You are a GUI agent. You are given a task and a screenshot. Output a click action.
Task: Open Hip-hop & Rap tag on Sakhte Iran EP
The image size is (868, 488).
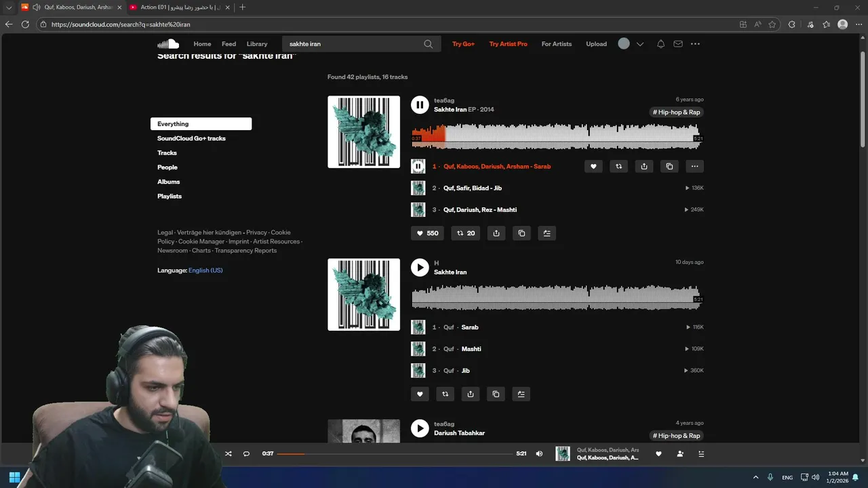coord(676,113)
